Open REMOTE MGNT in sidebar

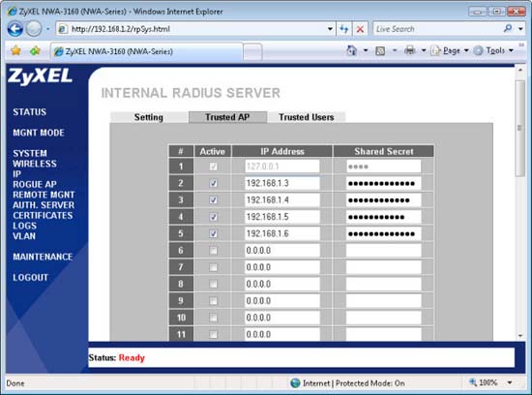point(44,195)
